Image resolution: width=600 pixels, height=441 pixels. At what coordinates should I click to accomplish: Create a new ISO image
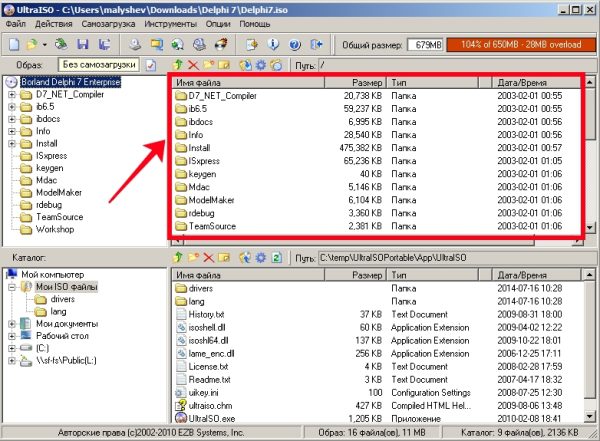tap(14, 45)
